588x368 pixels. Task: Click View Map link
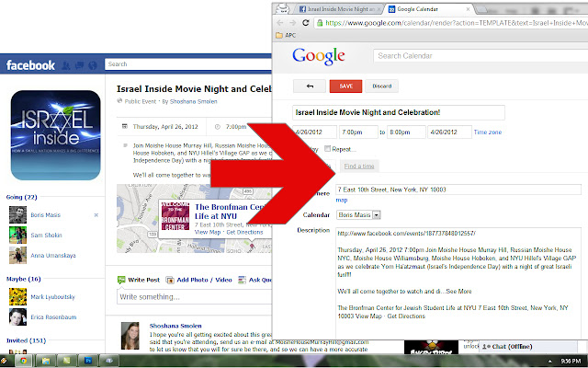[208, 233]
